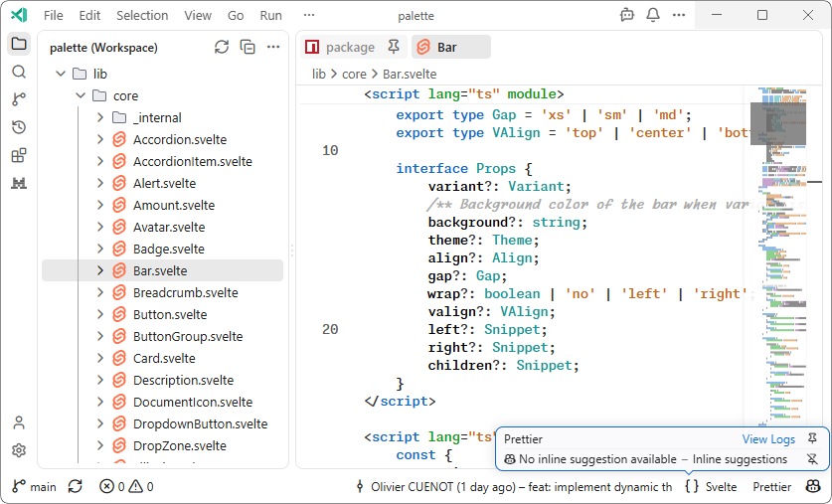The height and width of the screenshot is (504, 832).
Task: Collapse the core folder
Action: (x=81, y=95)
